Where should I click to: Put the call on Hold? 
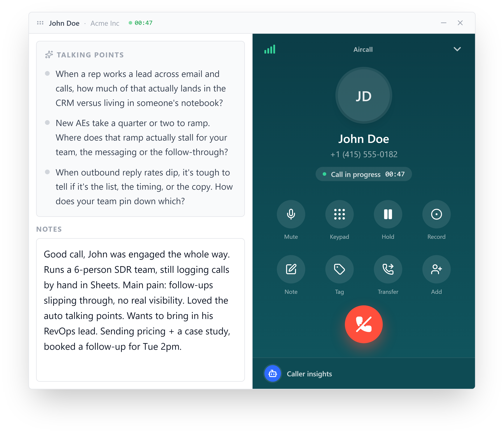388,214
